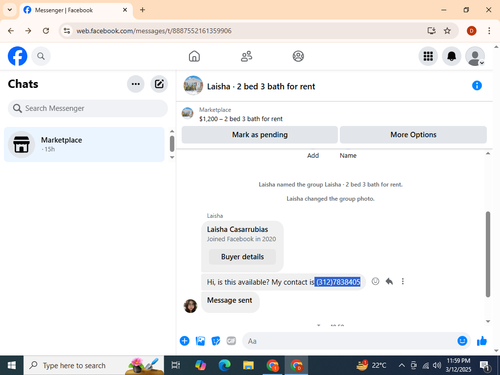The height and width of the screenshot is (375, 500).
Task: Go back with browser back arrow
Action: pos(11,31)
